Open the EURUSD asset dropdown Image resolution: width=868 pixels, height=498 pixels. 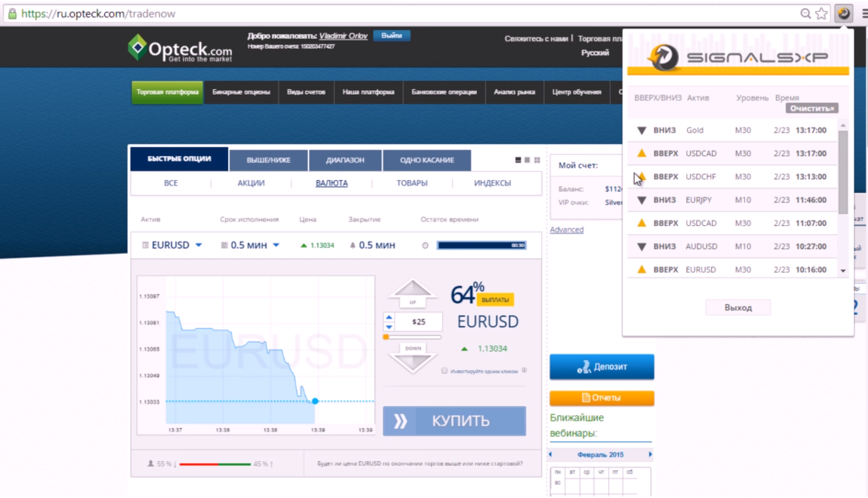tap(172, 245)
